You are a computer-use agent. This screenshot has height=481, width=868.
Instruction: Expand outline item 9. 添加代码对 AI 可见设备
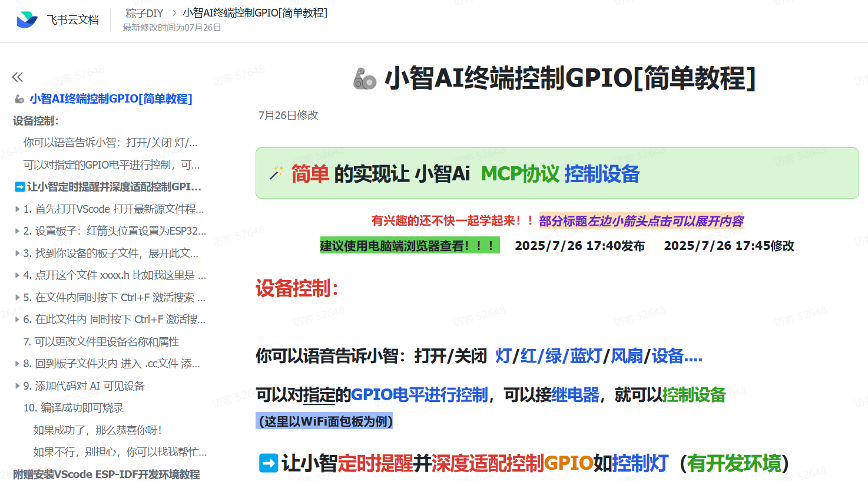tap(17, 386)
